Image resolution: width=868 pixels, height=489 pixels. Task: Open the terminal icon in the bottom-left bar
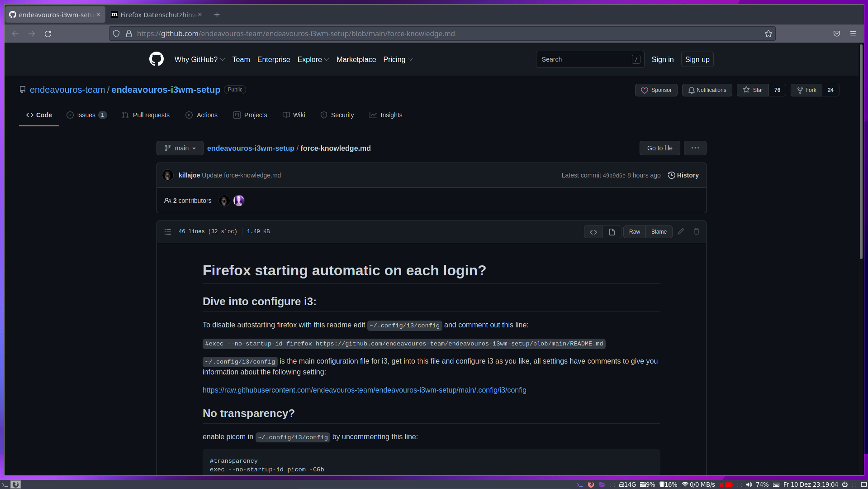pyautogui.click(x=5, y=484)
